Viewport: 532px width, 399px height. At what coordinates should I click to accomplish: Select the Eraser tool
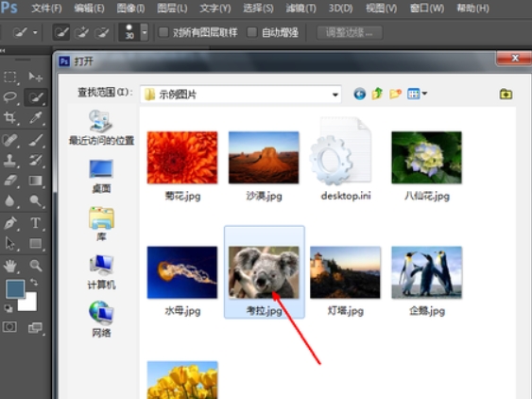[x=9, y=181]
